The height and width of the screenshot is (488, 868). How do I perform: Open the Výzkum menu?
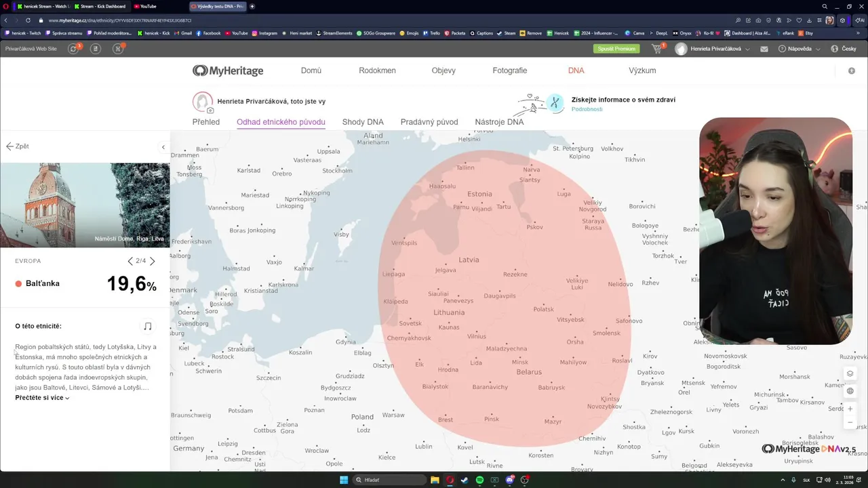642,70
